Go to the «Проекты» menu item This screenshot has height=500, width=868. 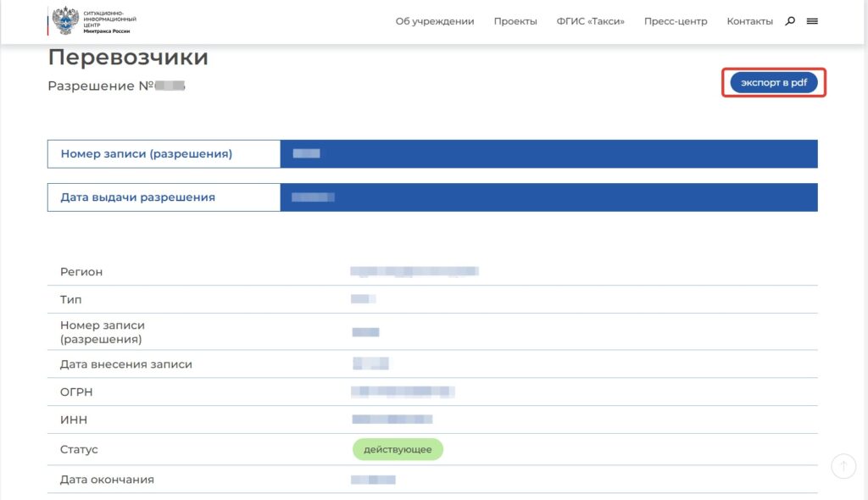click(x=515, y=21)
